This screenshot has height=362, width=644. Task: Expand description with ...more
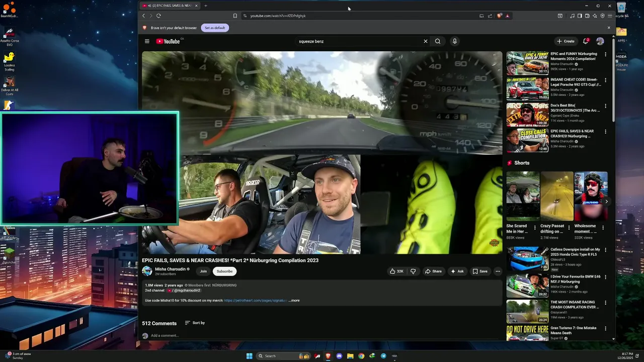294,301
